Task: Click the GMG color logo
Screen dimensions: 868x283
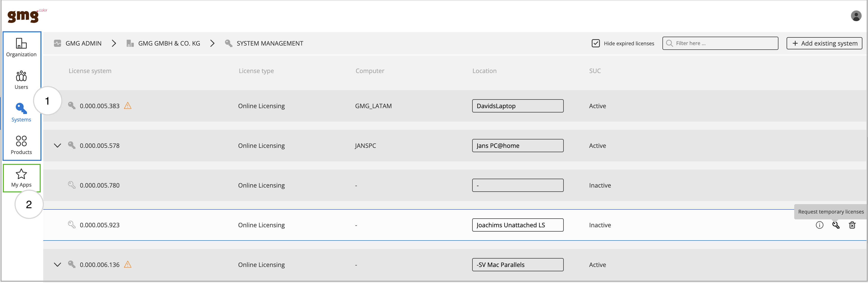Action: point(23,16)
